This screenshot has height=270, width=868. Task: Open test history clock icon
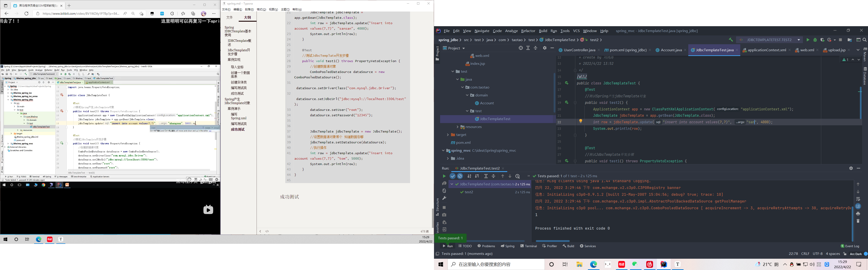pos(518,176)
